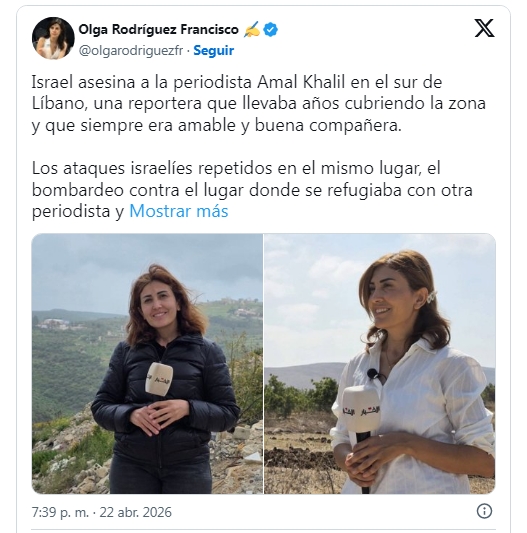Click the lavalier mic on white shirt
527x533 pixels.
(x=373, y=374)
